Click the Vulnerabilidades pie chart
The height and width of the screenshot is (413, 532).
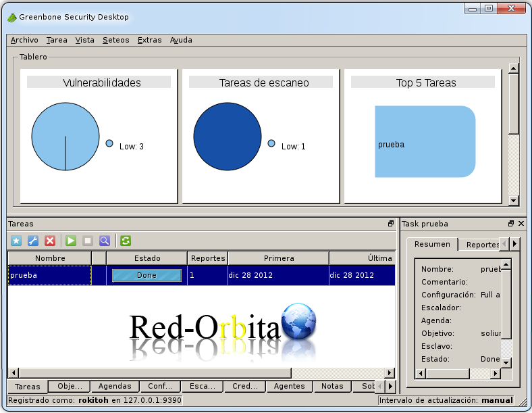click(x=65, y=137)
